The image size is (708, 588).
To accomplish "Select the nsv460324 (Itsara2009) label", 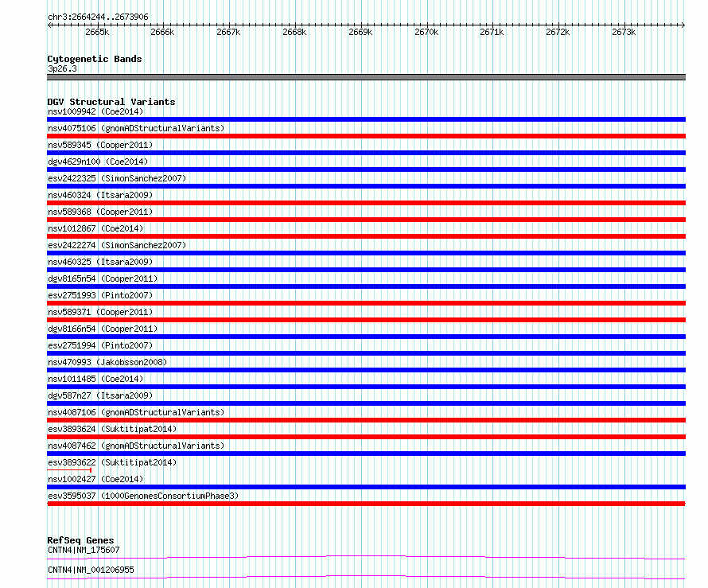I will pos(100,195).
